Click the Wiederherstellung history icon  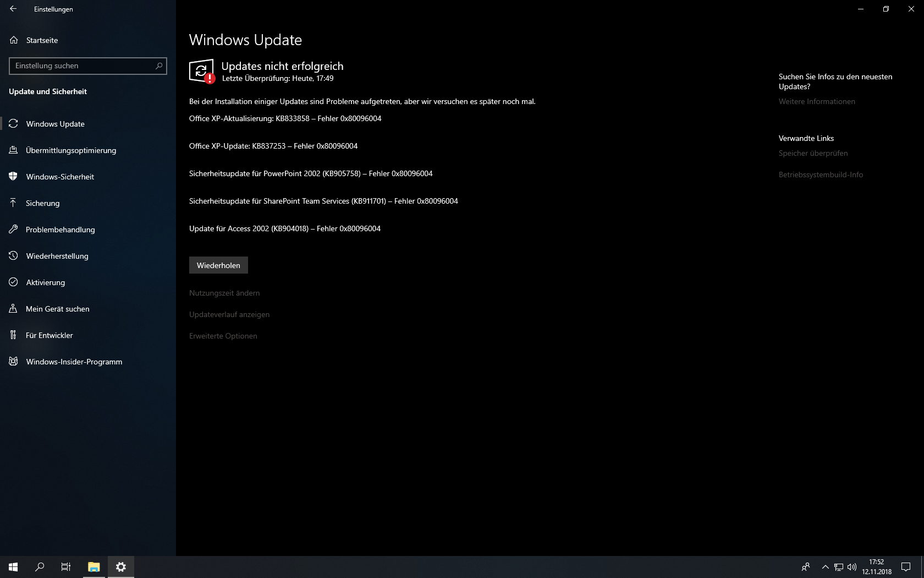(14, 256)
